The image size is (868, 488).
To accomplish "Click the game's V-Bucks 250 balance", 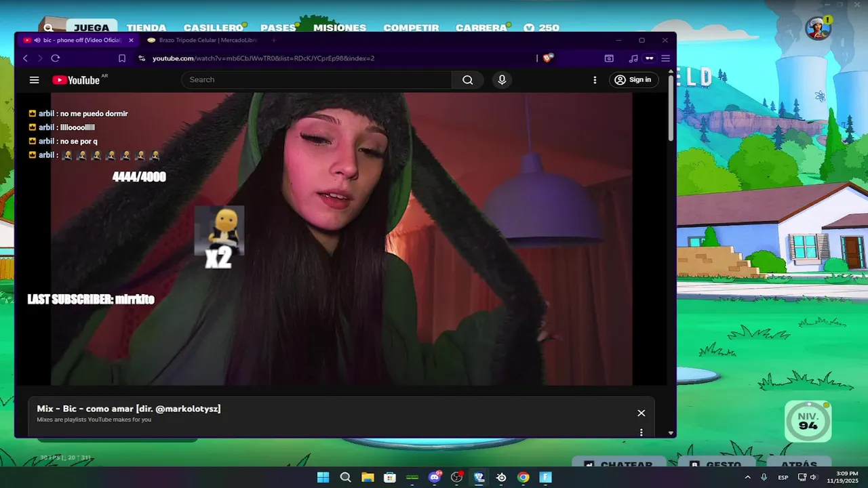I will pyautogui.click(x=542, y=28).
